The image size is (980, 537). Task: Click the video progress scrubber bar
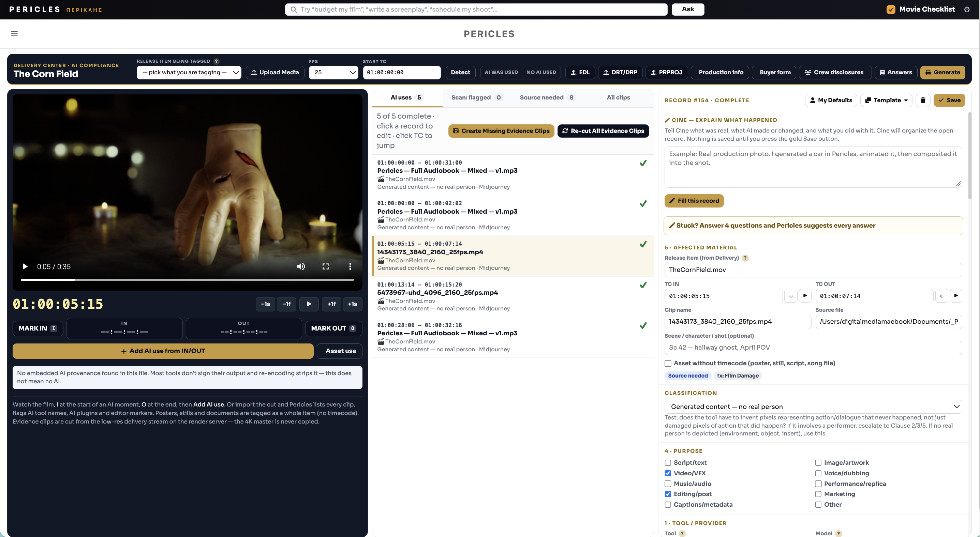point(187,280)
